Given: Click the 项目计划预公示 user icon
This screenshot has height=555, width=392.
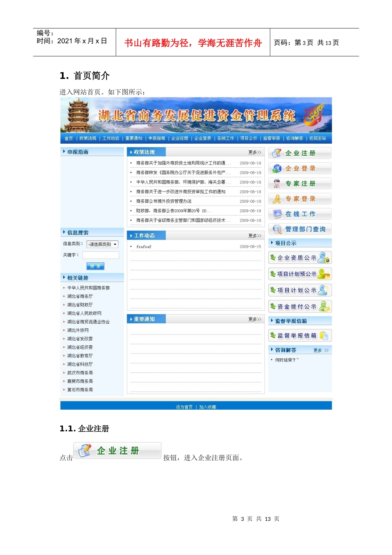Looking at the screenshot, I should pyautogui.click(x=324, y=274).
